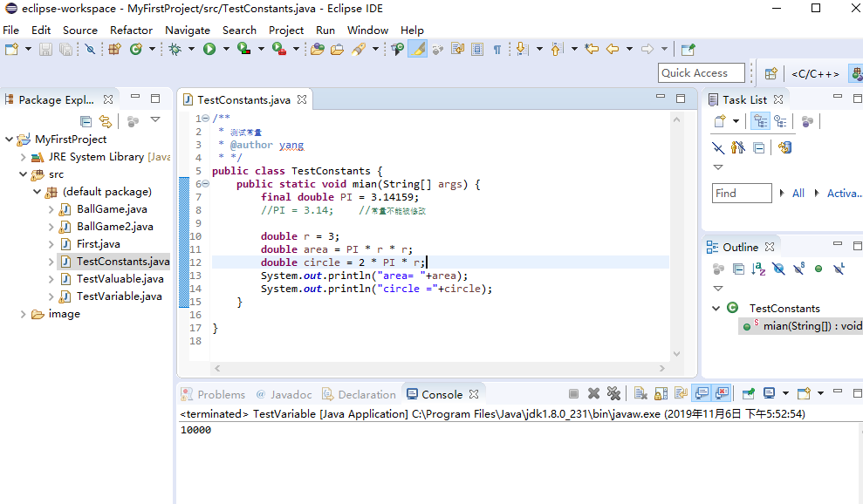Screen dimensions: 863x504
Task: Toggle Categorized view in Task List
Action: (761, 121)
